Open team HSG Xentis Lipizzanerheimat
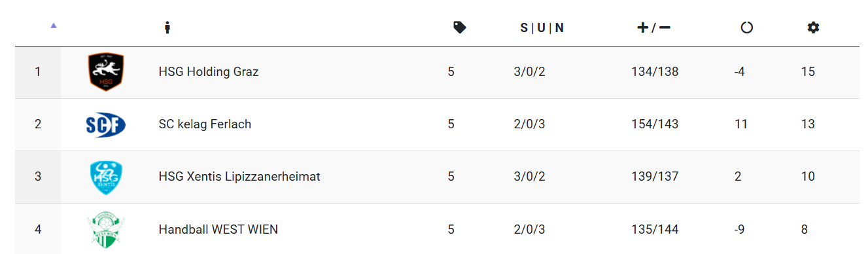The height and width of the screenshot is (254, 868). [239, 177]
